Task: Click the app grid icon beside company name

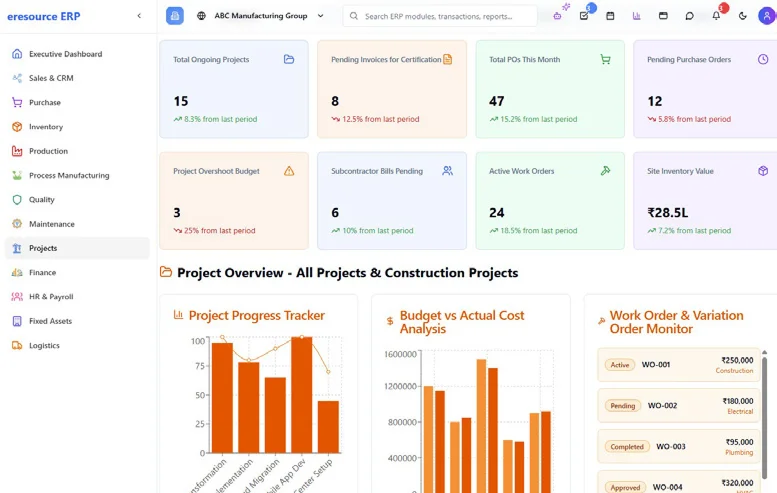Action: point(175,16)
